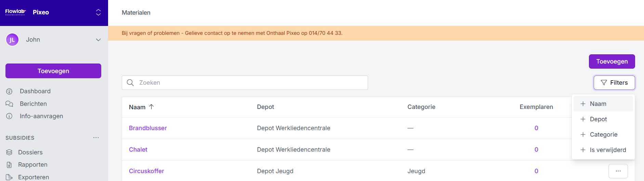
Task: Click the Exporteren export icon
Action: [9, 177]
